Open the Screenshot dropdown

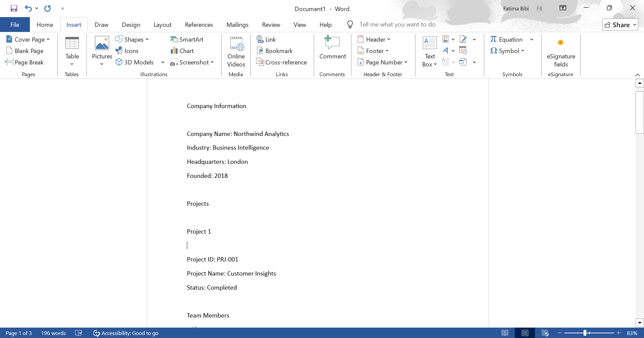pyautogui.click(x=192, y=62)
